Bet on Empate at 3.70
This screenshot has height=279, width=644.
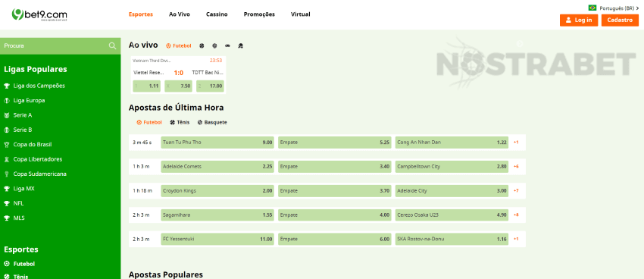335,190
